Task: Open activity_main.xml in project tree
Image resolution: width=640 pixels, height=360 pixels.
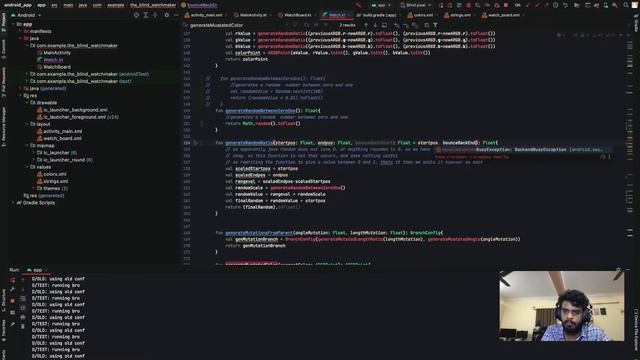Action: 62,131
